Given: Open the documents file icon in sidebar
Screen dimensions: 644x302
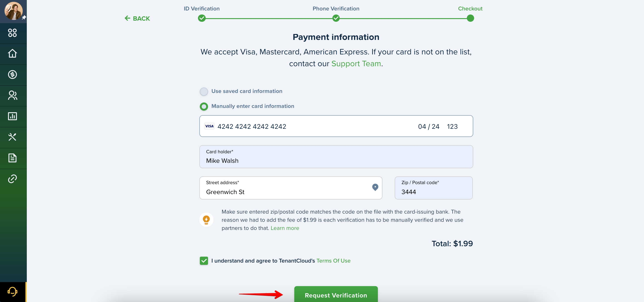Looking at the screenshot, I should pyautogui.click(x=12, y=158).
